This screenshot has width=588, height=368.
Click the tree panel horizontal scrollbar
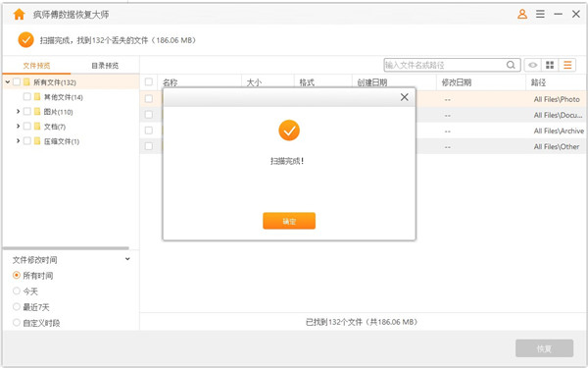(x=66, y=248)
